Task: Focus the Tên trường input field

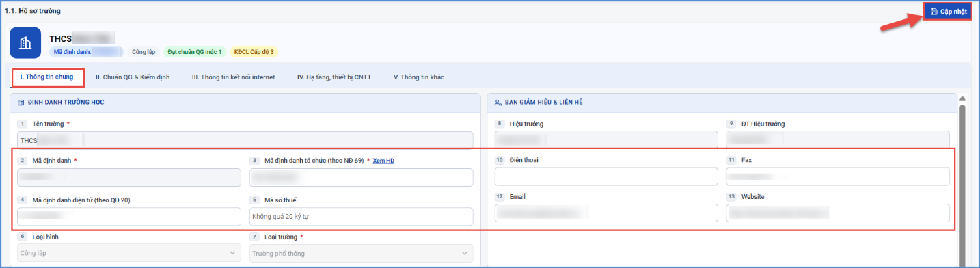Action: click(x=245, y=139)
